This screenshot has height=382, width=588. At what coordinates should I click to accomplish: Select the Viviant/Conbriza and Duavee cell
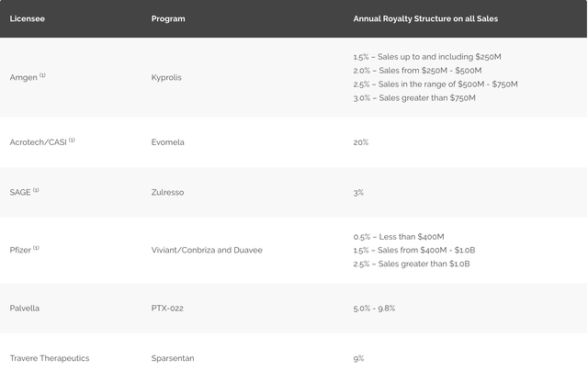pos(207,250)
